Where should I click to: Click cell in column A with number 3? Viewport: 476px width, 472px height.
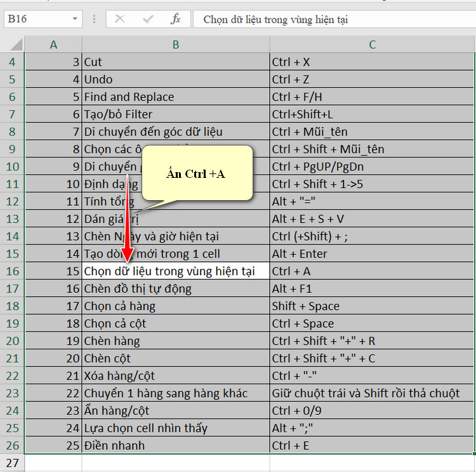[53, 62]
